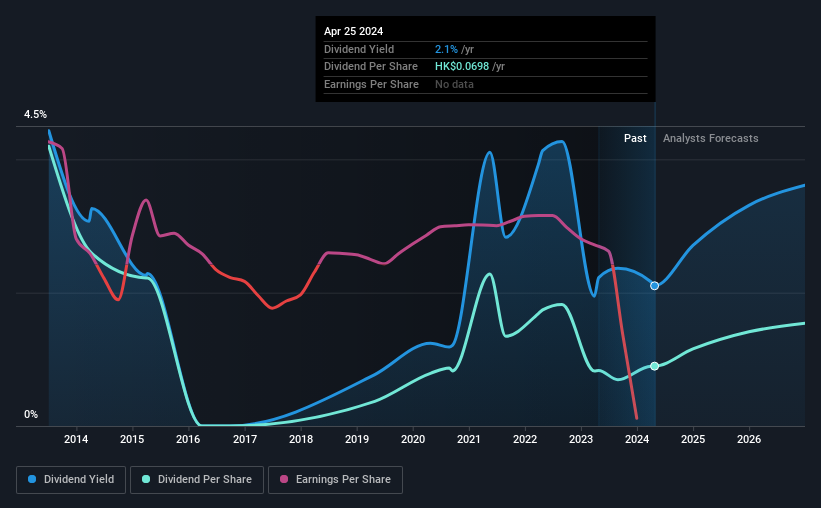Select the teal Dividend Per Share data point marker
The width and height of the screenshot is (821, 508).
(654, 366)
